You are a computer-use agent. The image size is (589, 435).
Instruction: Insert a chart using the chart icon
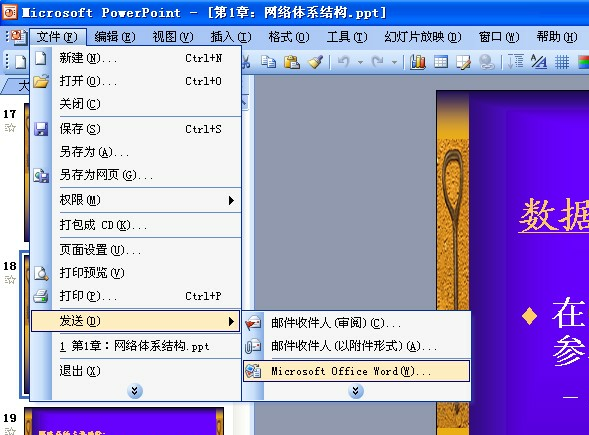pyautogui.click(x=417, y=62)
